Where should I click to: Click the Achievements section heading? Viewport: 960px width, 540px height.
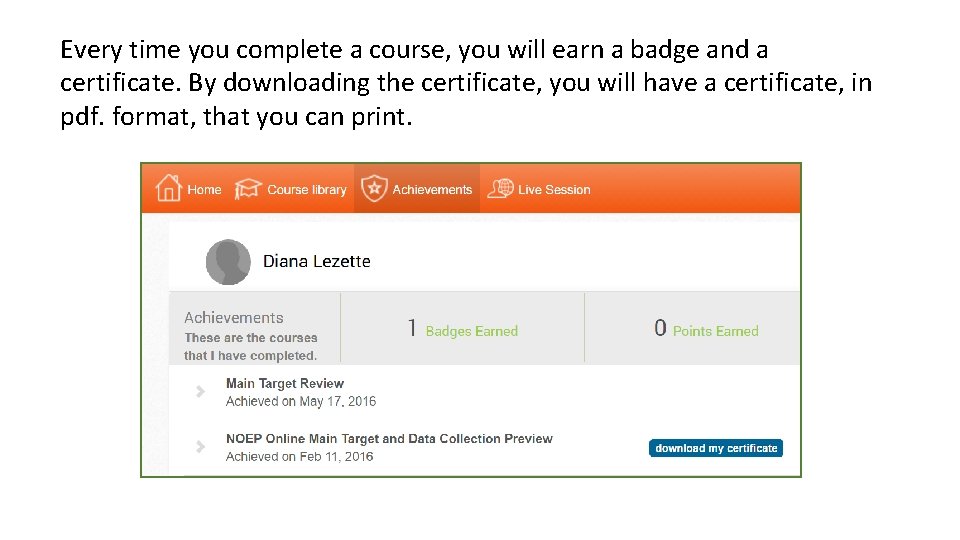pyautogui.click(x=233, y=317)
